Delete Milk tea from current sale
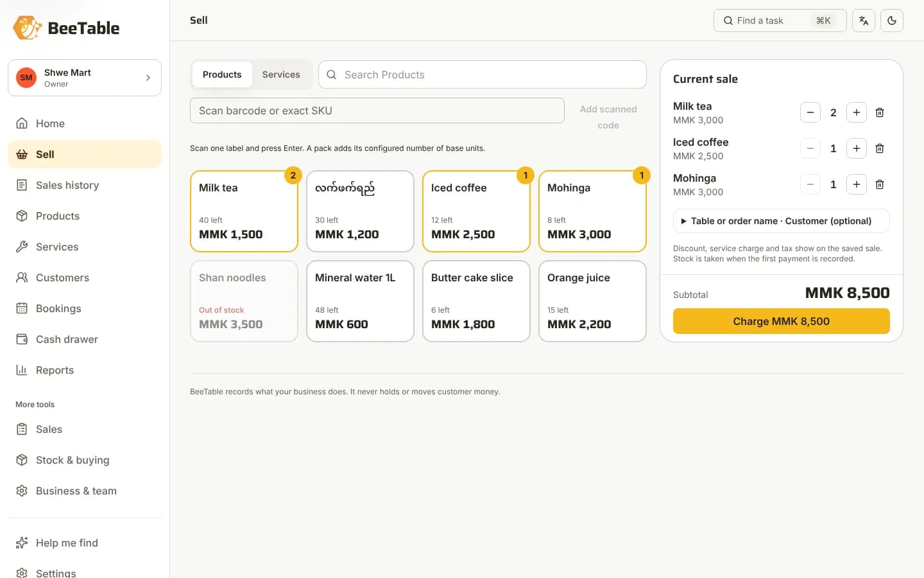This screenshot has height=578, width=924. coord(880,112)
